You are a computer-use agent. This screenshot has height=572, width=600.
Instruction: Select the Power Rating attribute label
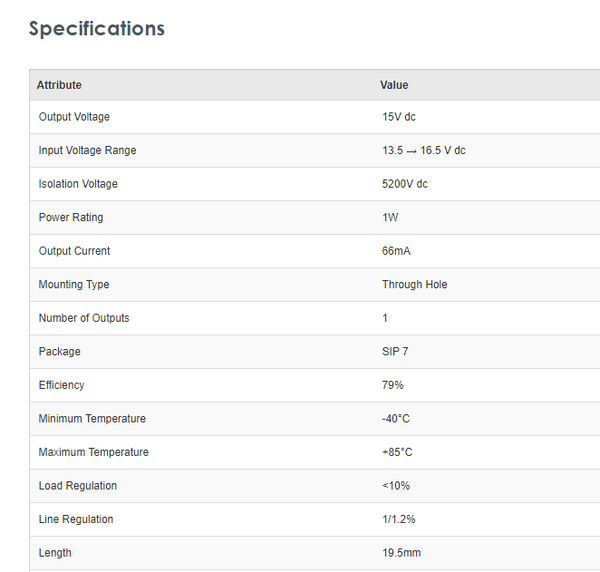pos(71,218)
